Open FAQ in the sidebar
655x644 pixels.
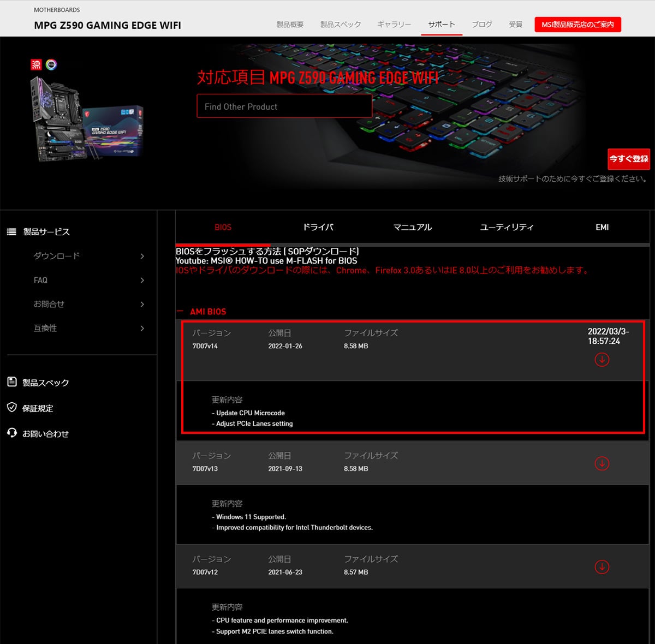(40, 280)
